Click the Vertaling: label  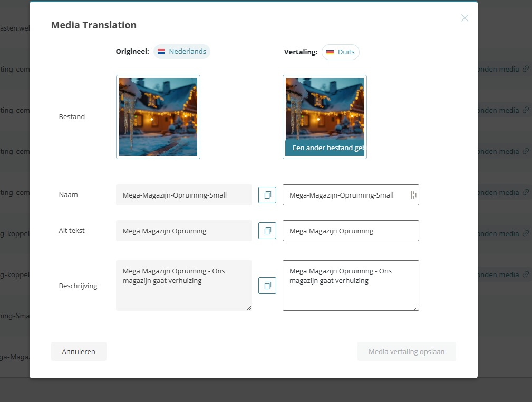301,52
